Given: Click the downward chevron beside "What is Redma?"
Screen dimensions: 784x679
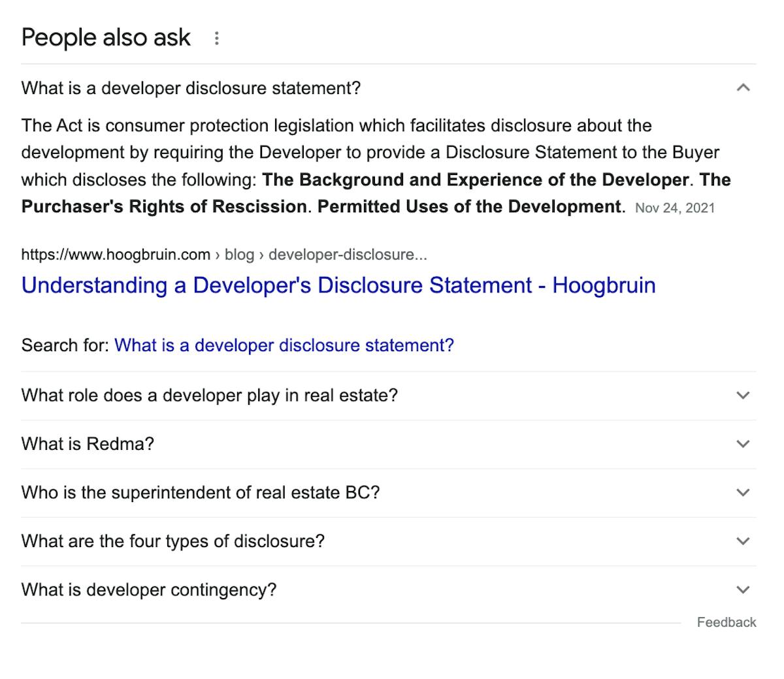Looking at the screenshot, I should [742, 444].
